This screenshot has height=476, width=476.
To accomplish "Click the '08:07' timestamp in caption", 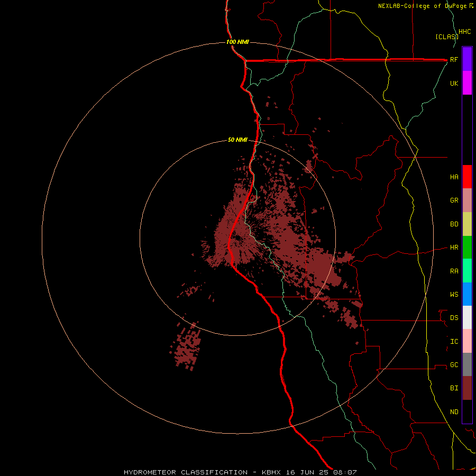I will (345, 472).
